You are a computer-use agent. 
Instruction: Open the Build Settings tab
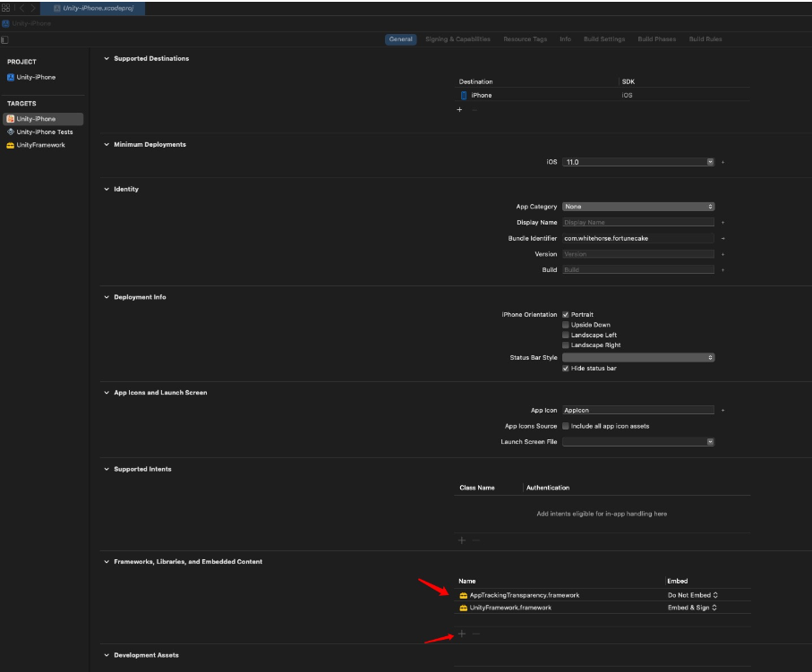[x=604, y=39]
